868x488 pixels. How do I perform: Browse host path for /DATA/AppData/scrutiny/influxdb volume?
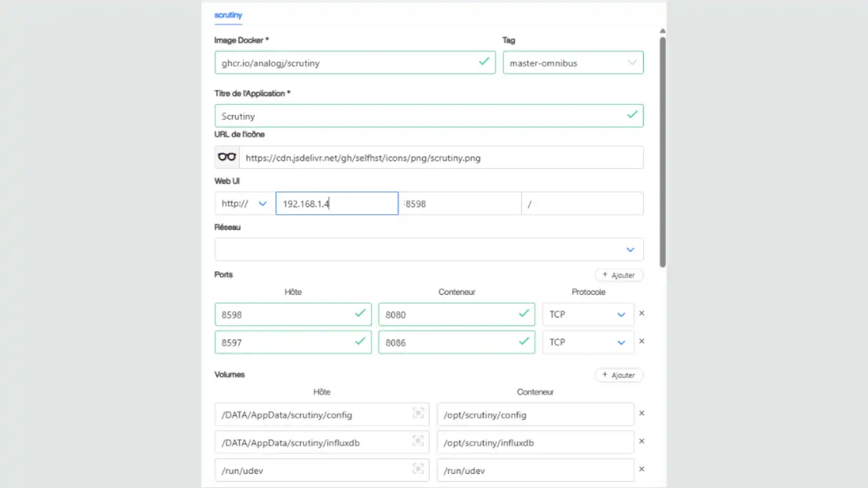click(418, 442)
